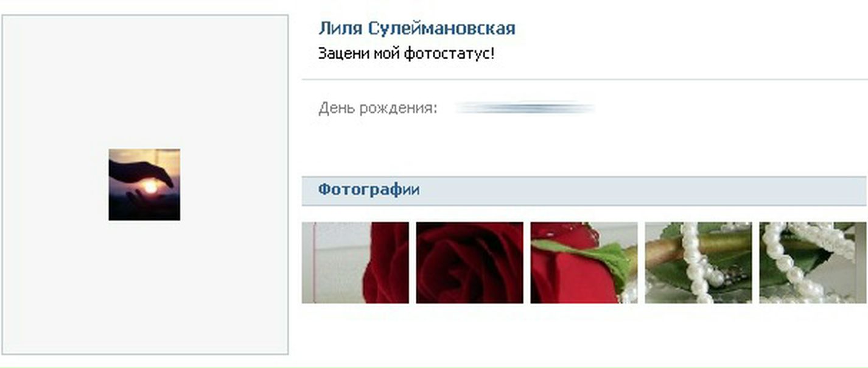Open the sunset-in-hand profile avatar
Image resolution: width=868 pixels, height=368 pixels.
pos(144,185)
